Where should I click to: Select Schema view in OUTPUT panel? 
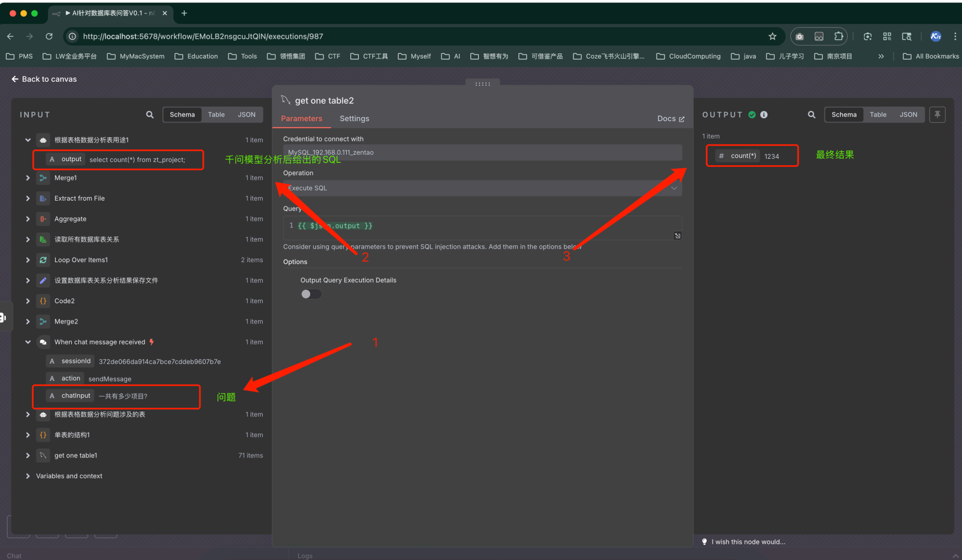point(844,115)
